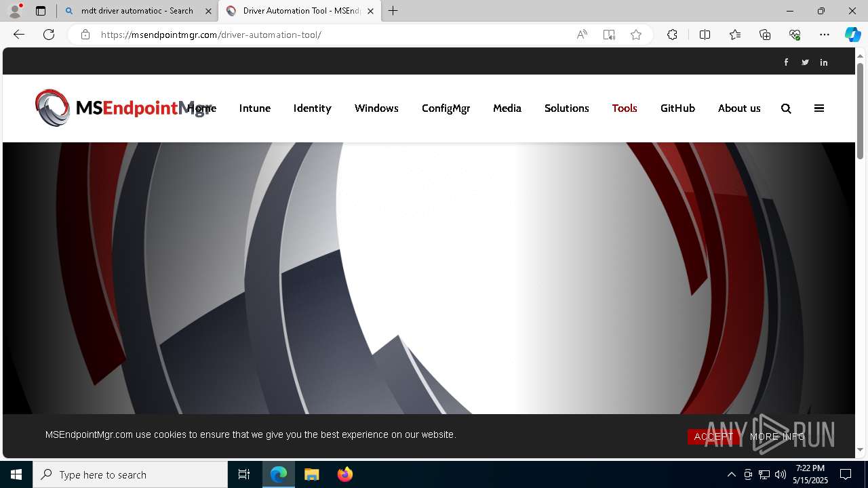Image resolution: width=868 pixels, height=488 pixels.
Task: Click the Windows taskbar search box
Action: [x=130, y=474]
